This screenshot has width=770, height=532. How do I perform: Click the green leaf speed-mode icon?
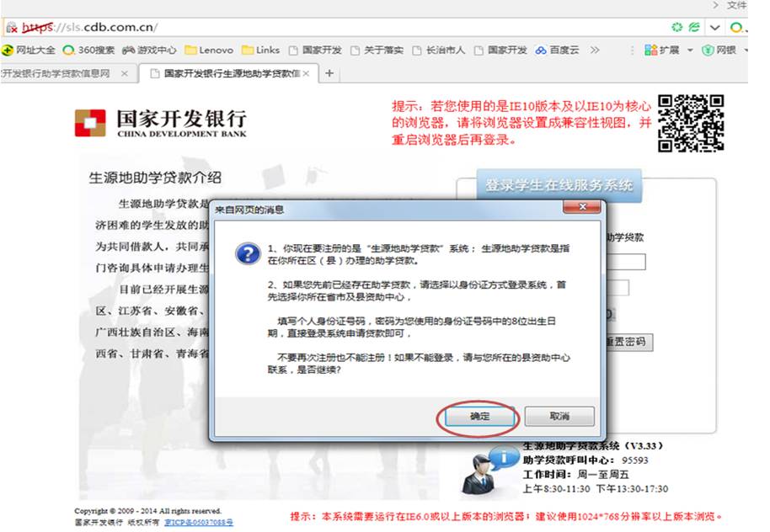coord(694,27)
